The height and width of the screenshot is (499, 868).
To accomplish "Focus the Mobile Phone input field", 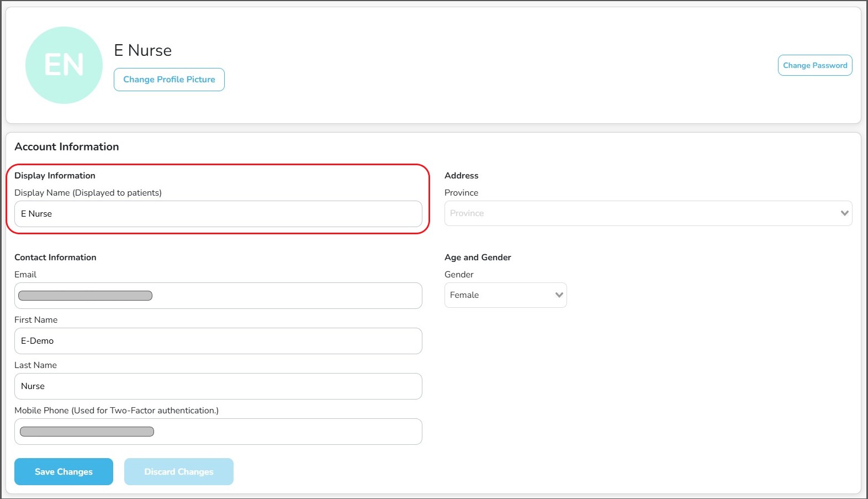I will point(276,432).
